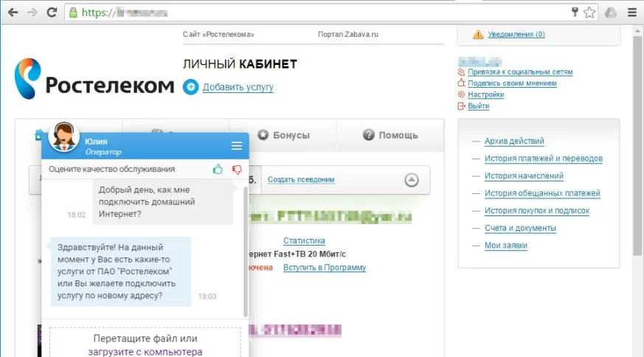Open the Помощь tab
Image resolution: width=644 pixels, height=357 pixels.
[x=389, y=135]
